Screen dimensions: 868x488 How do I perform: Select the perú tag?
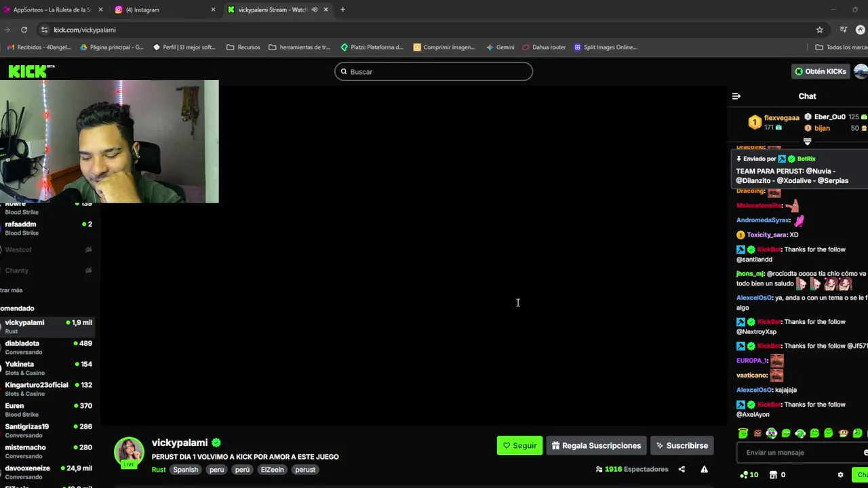pos(242,470)
